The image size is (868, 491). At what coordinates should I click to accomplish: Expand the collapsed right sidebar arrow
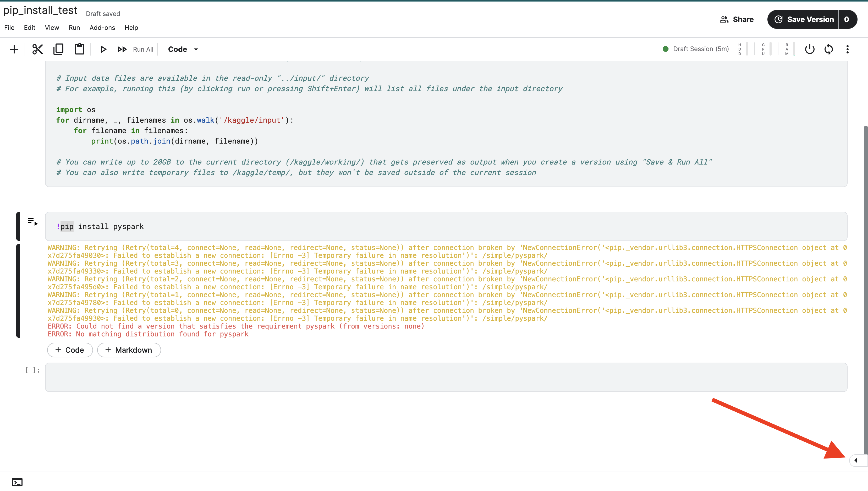[x=856, y=460]
